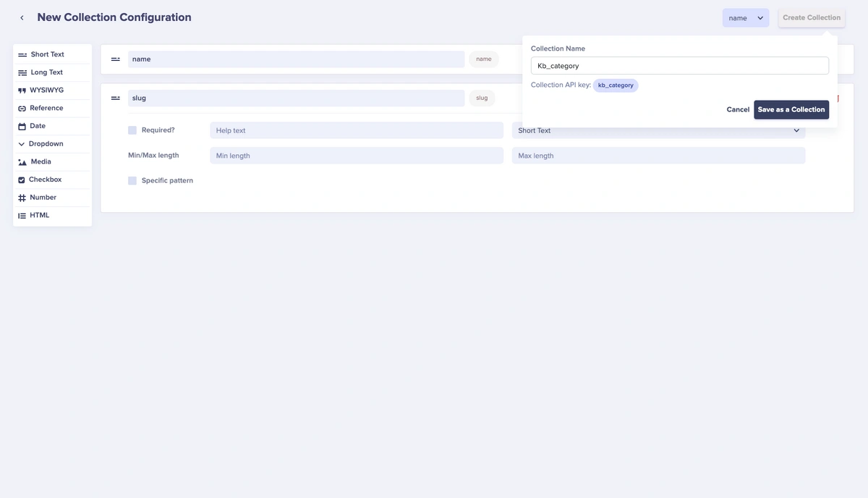
Task: Select the Media image icon
Action: pyautogui.click(x=22, y=162)
